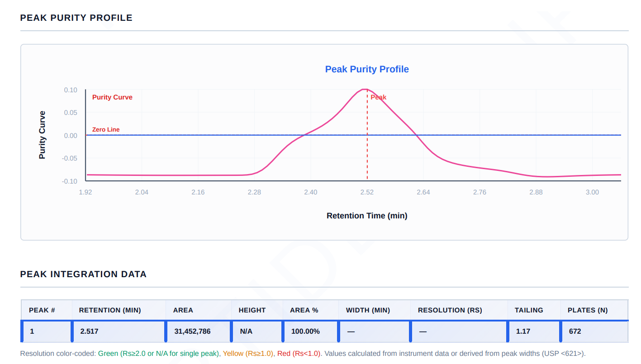
Task: Click the 2.40 x-axis tick label
Action: [x=311, y=192]
